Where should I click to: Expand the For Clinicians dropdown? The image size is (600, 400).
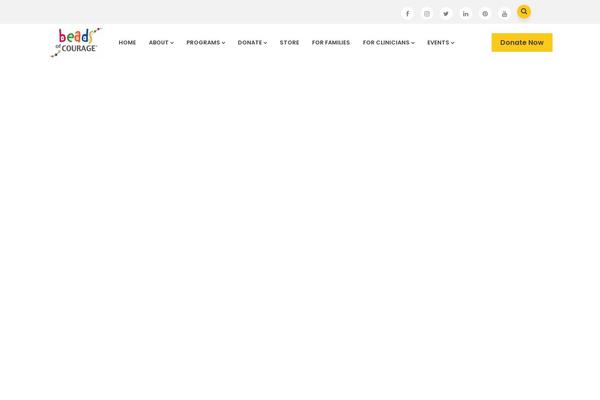[x=388, y=42]
